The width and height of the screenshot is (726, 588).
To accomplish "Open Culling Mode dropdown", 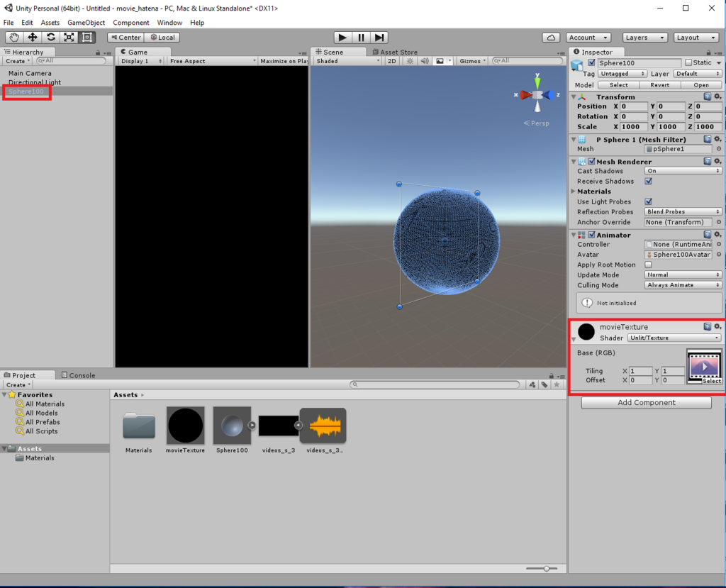I will click(683, 285).
